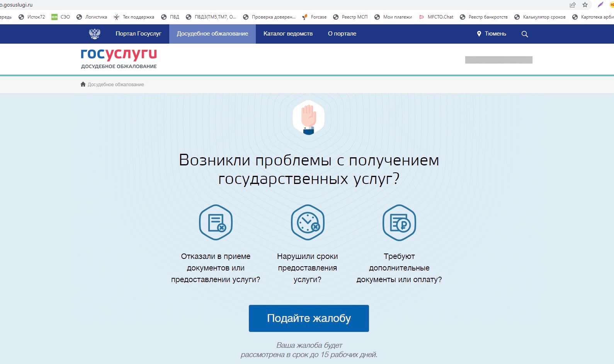Open the Тюмень location selector
Screen dimensions: 614x364
[x=492, y=34]
